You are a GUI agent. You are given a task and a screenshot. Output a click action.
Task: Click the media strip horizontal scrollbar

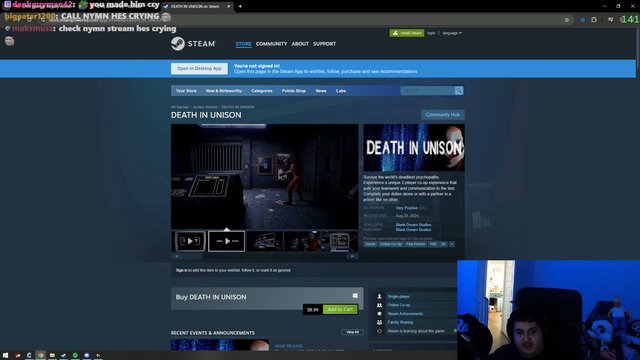click(x=264, y=256)
